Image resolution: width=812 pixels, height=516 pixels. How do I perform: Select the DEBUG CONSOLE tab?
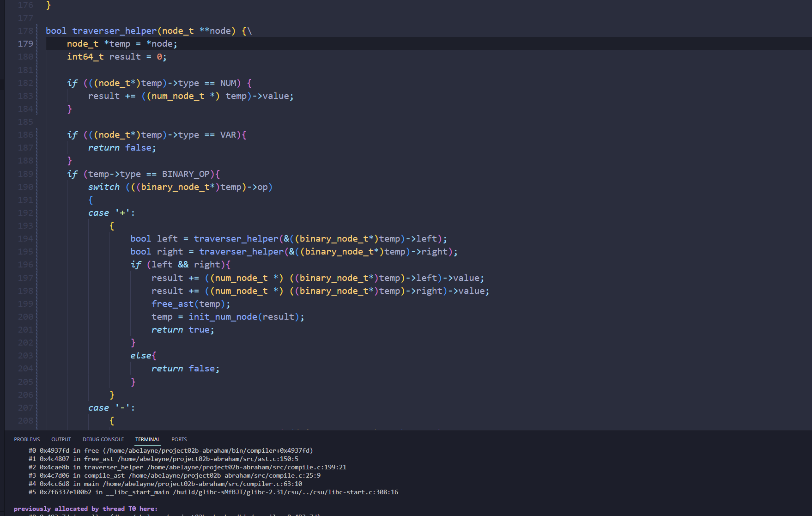103,439
